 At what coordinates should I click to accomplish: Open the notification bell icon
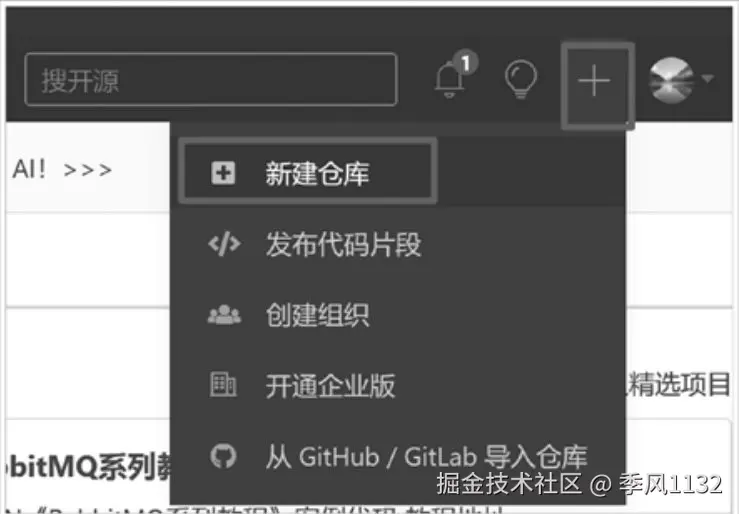pyautogui.click(x=448, y=80)
